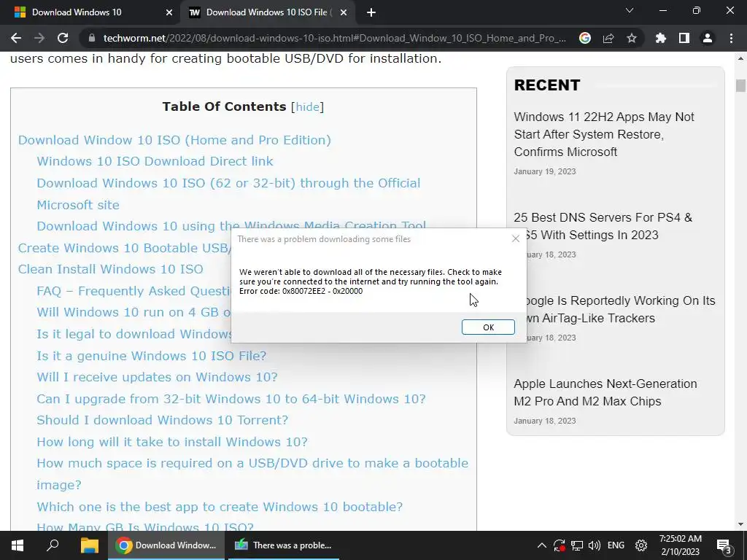
Task: Open the notification center icon
Action: point(724,545)
